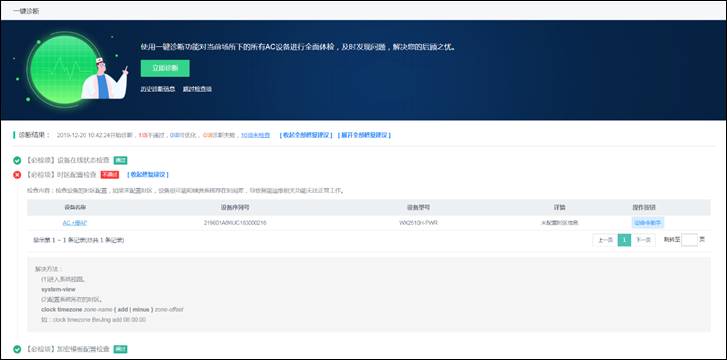Image resolution: width=727 pixels, height=360 pixels.
Task: Focus the jump-to-page number input
Action: (x=689, y=240)
